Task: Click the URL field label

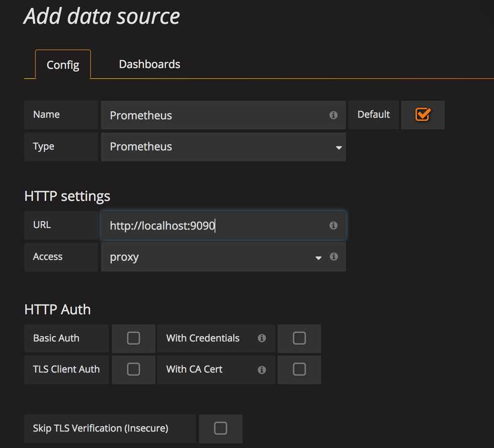Action: point(42,225)
